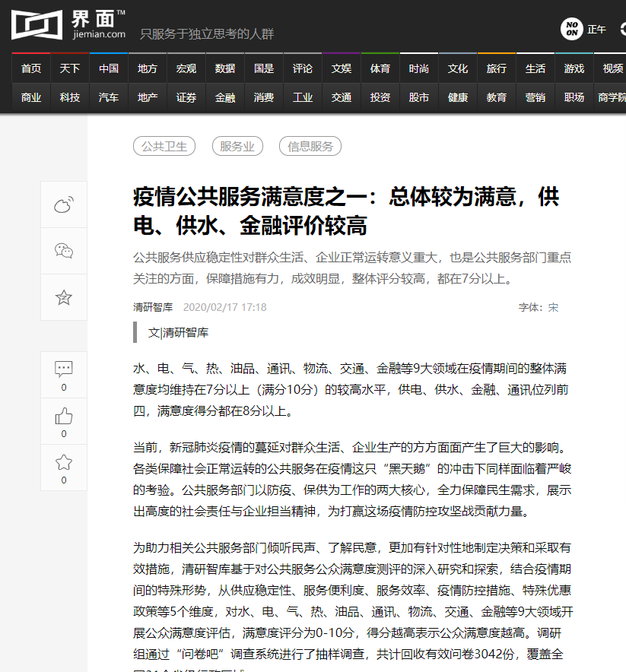626x672 pixels.
Task: Open 生活 section
Action: [x=535, y=68]
